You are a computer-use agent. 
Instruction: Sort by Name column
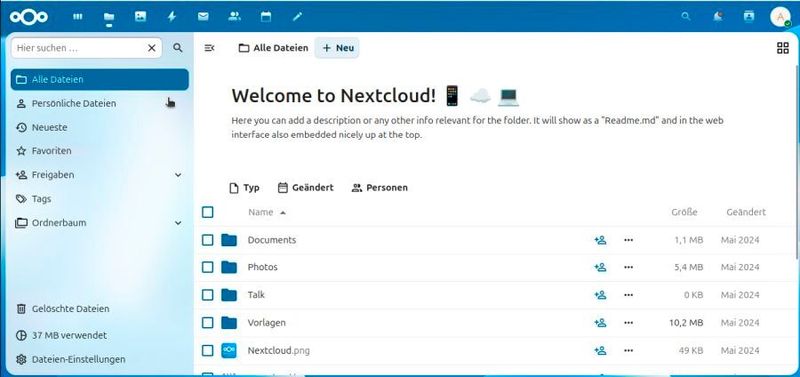[267, 212]
